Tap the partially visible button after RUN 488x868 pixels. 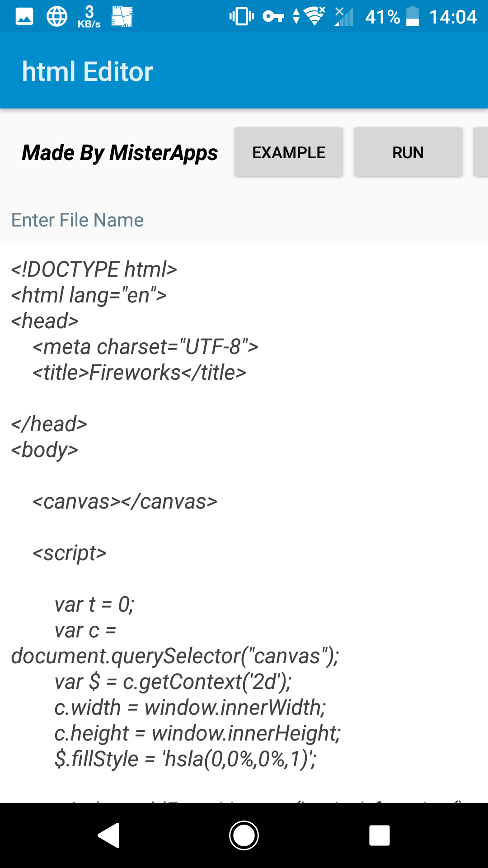(480, 152)
